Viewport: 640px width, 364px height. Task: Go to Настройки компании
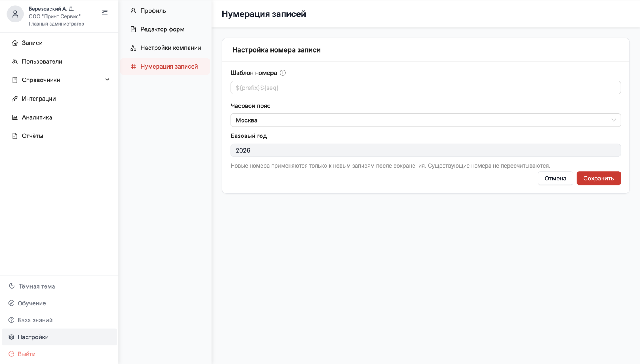click(165, 48)
